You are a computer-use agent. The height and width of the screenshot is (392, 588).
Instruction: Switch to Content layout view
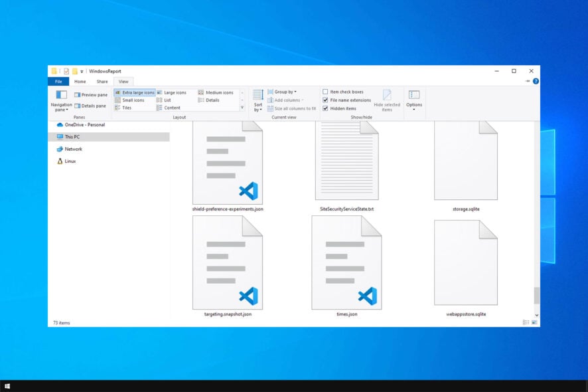coord(171,108)
